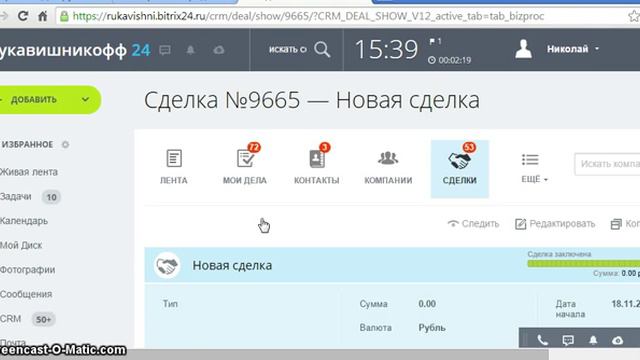640x360 pixels.
Task: Click the Тип field label
Action: (170, 304)
